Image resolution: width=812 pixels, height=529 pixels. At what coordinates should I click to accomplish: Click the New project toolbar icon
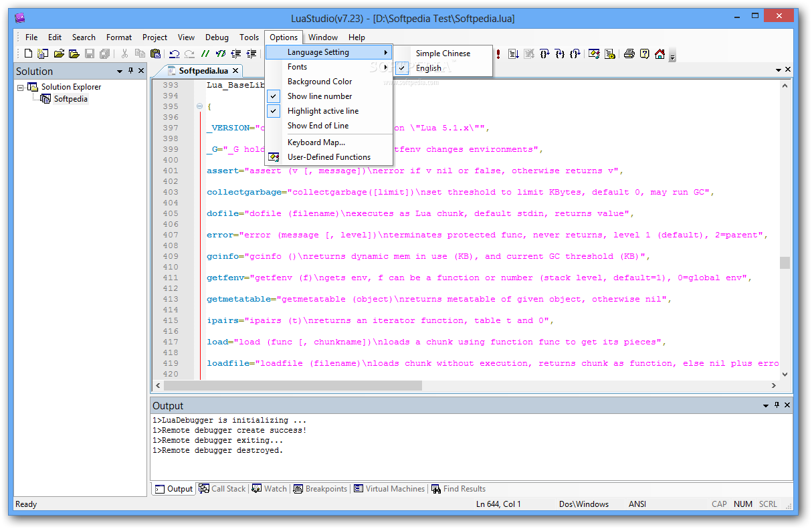tap(43, 54)
